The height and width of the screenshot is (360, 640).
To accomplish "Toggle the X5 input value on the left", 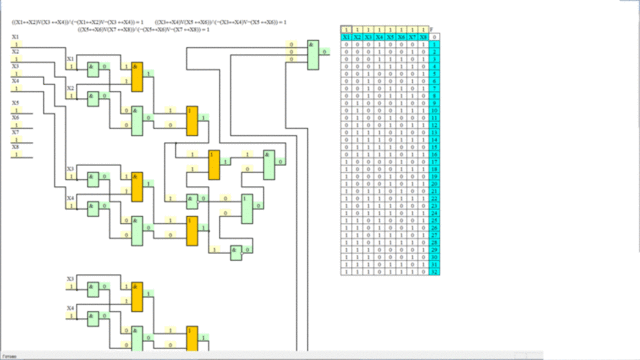I will coord(16,110).
